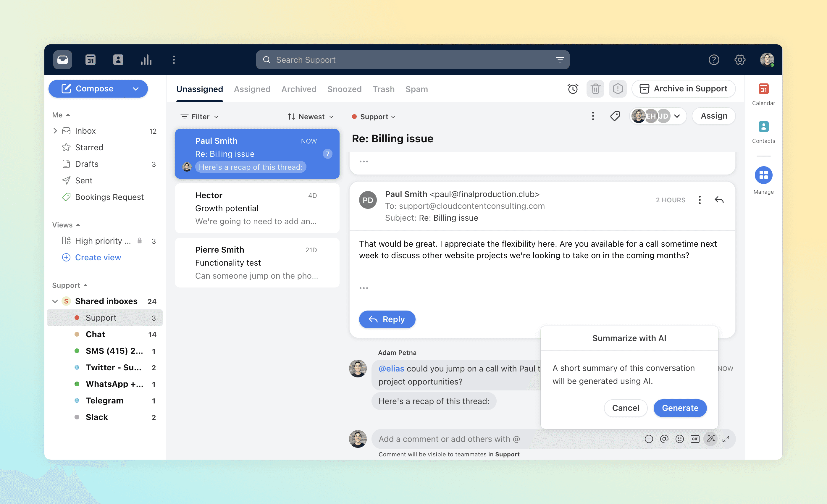Collapse the Me section
Viewport: 827px width, 504px height.
[61, 115]
